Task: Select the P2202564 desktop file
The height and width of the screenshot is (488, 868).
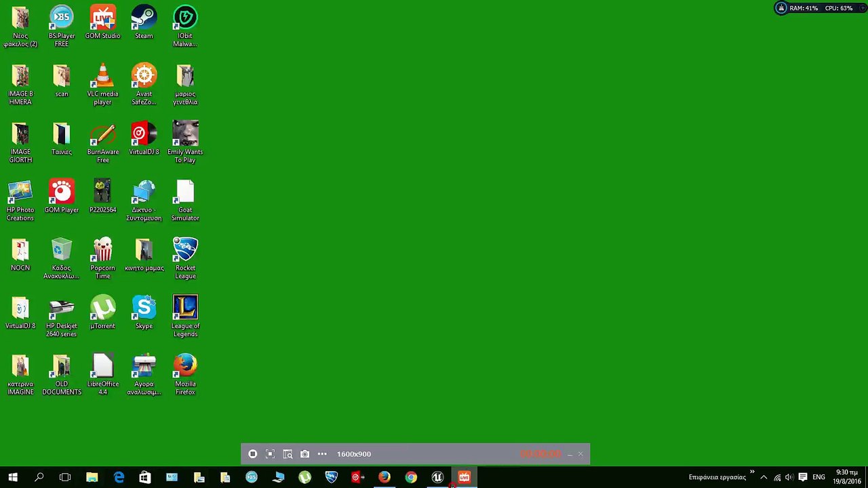Action: [102, 197]
